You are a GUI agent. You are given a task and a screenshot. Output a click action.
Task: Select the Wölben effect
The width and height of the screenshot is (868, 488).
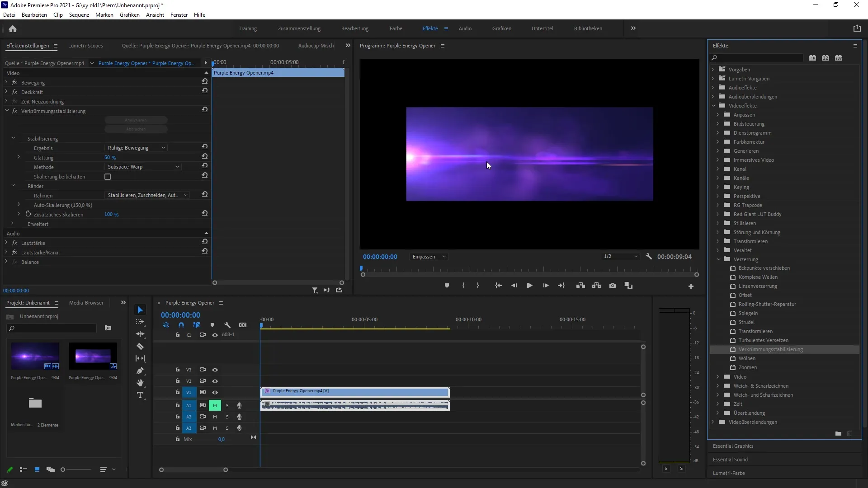click(747, 358)
